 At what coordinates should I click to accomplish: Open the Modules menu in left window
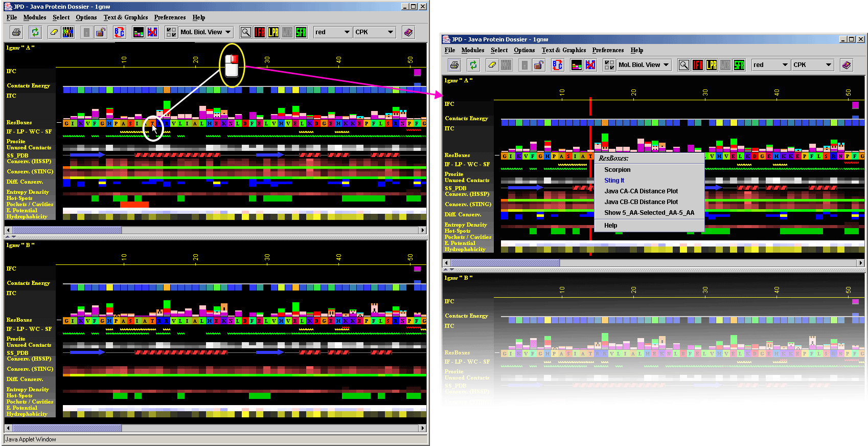[35, 17]
